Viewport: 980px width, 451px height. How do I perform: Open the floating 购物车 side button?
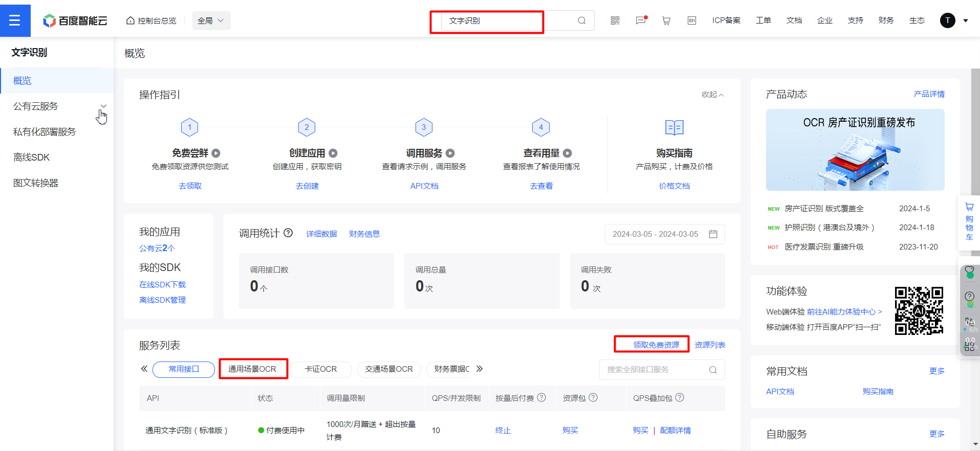(x=969, y=222)
